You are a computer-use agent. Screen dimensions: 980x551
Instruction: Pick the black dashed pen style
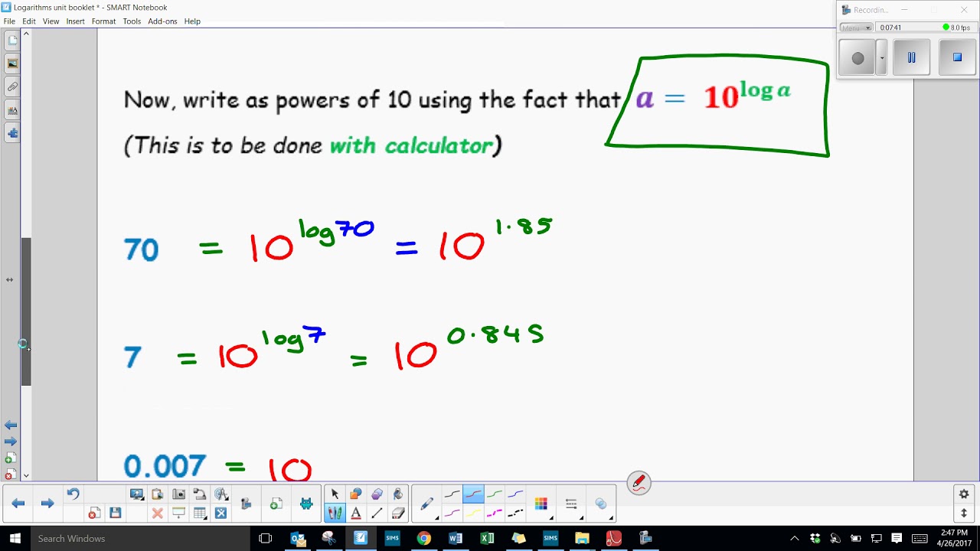(516, 513)
